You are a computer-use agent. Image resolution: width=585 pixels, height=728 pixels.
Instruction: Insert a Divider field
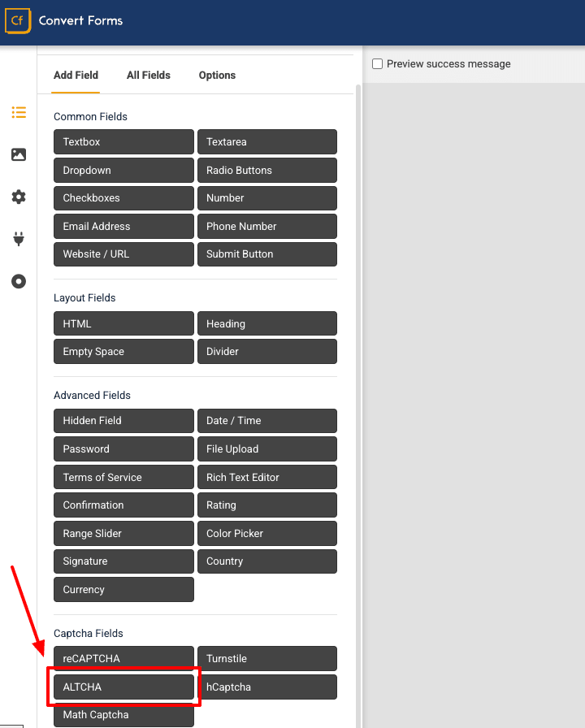click(267, 352)
